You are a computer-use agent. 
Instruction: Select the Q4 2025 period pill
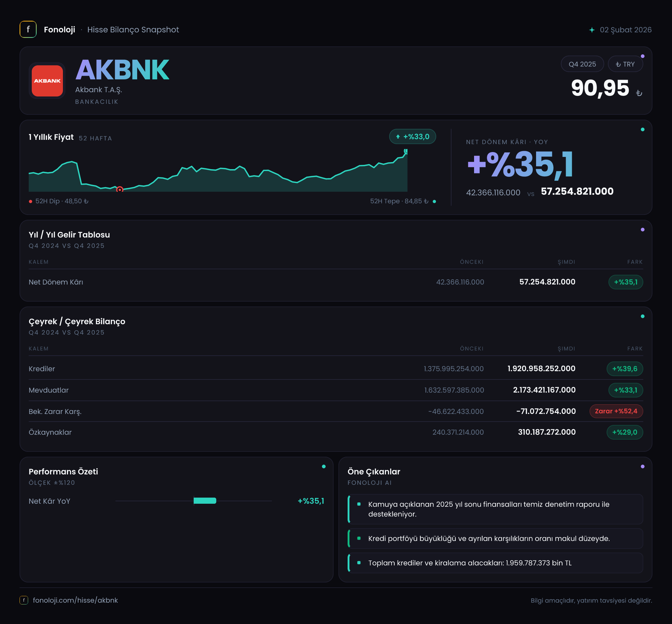(x=582, y=64)
